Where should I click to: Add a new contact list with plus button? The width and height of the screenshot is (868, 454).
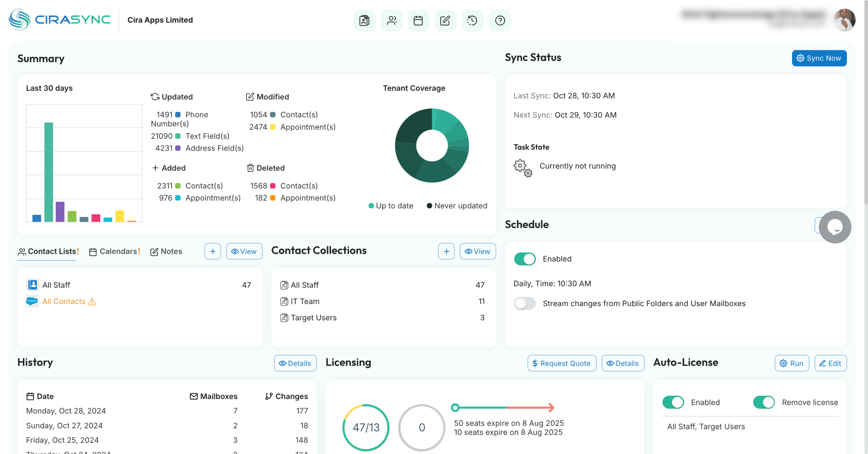(213, 251)
